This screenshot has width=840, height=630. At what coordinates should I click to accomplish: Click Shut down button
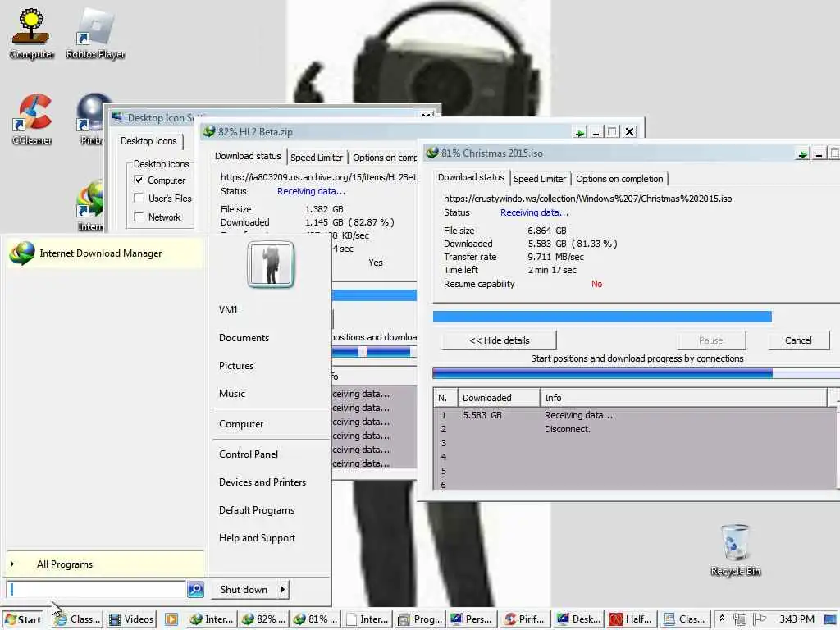(244, 590)
